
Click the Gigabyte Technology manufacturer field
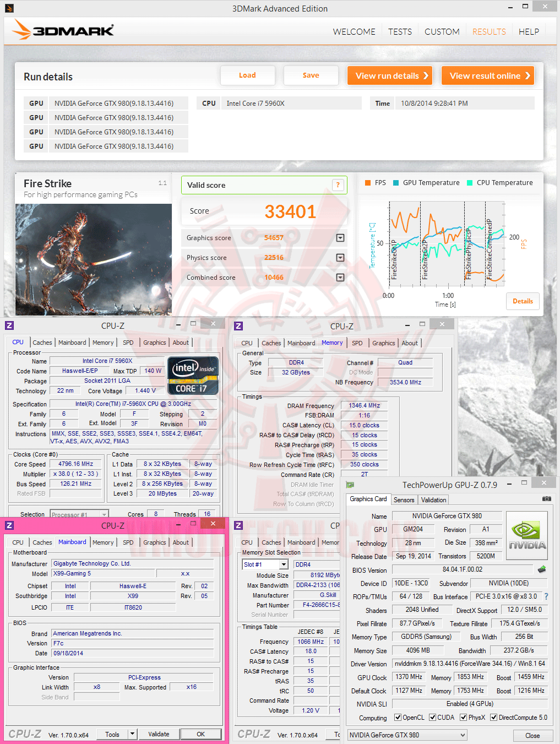[133, 563]
